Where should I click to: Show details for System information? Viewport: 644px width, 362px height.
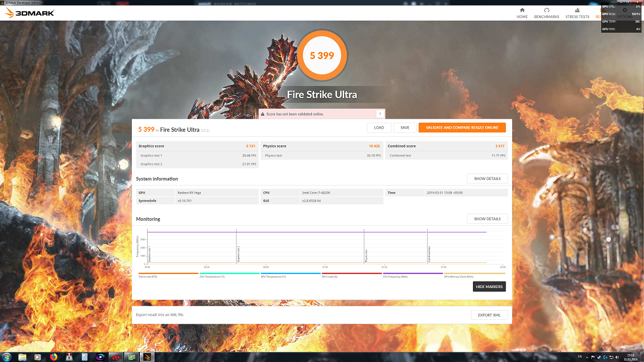[x=487, y=178]
